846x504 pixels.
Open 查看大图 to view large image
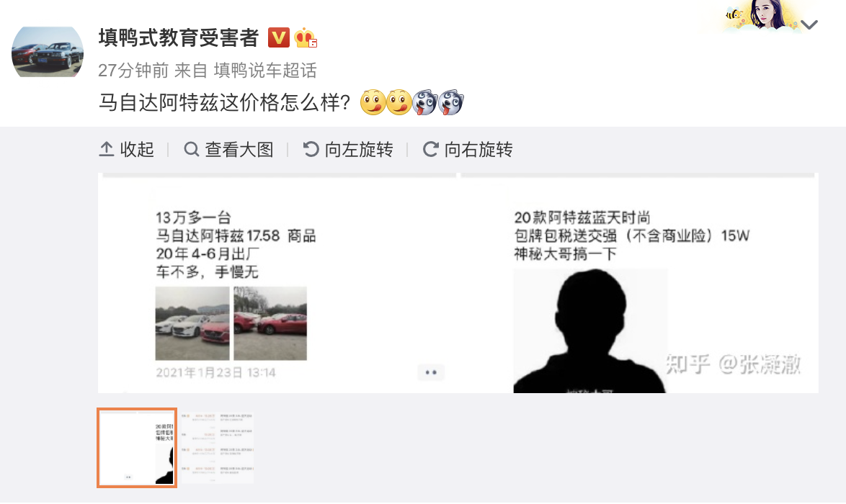[228, 149]
